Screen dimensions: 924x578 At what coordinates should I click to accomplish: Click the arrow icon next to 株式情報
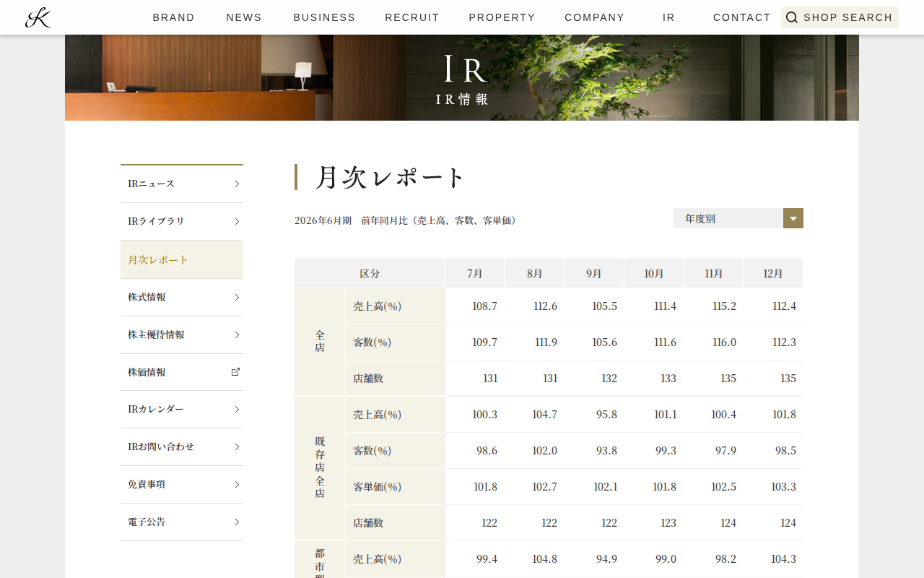coord(237,297)
